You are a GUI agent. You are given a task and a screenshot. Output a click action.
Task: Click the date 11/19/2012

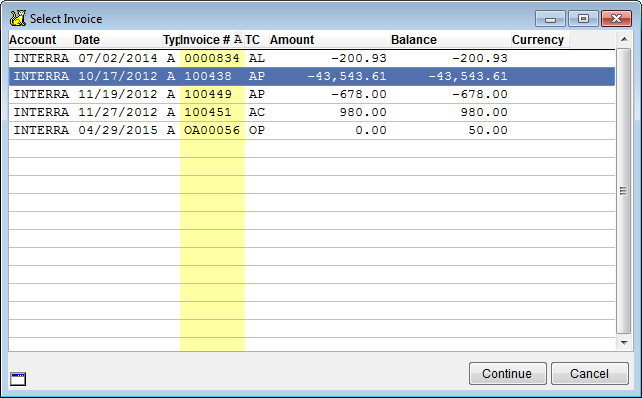coord(118,94)
